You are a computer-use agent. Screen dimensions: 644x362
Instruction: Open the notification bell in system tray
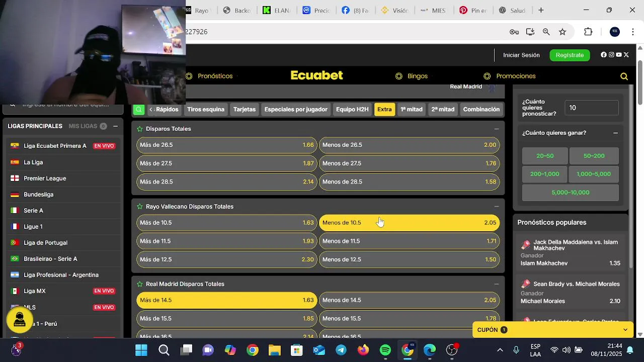[630, 350]
